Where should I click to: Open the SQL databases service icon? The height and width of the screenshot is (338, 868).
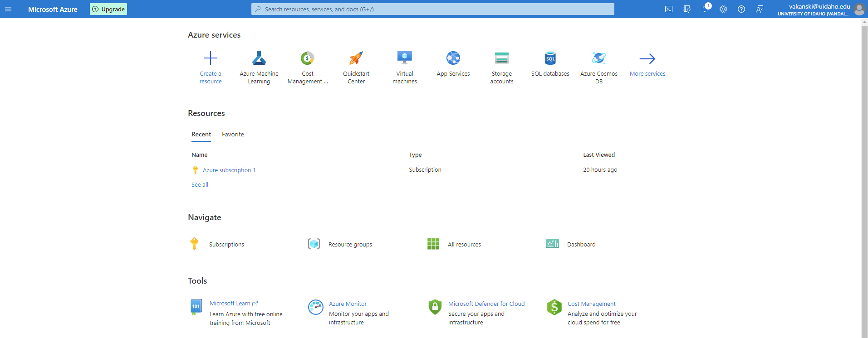point(550,58)
